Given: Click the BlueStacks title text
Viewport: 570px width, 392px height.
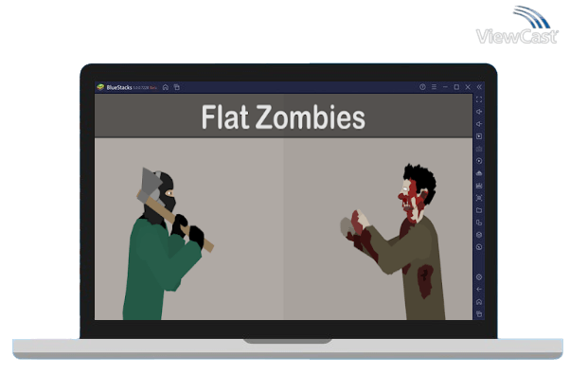Looking at the screenshot, I should coord(119,88).
